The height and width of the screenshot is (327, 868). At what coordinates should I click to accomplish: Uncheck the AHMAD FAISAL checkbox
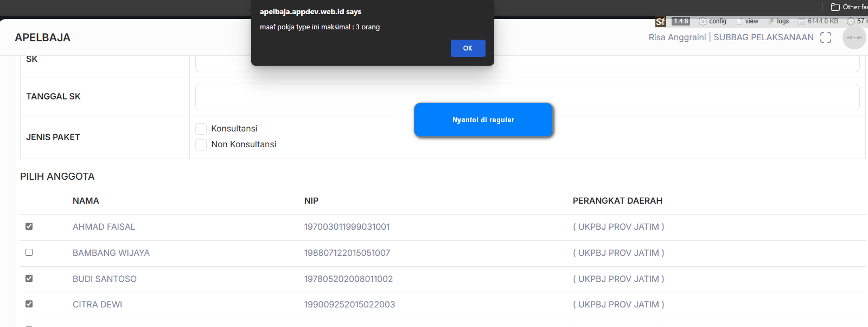click(x=29, y=227)
